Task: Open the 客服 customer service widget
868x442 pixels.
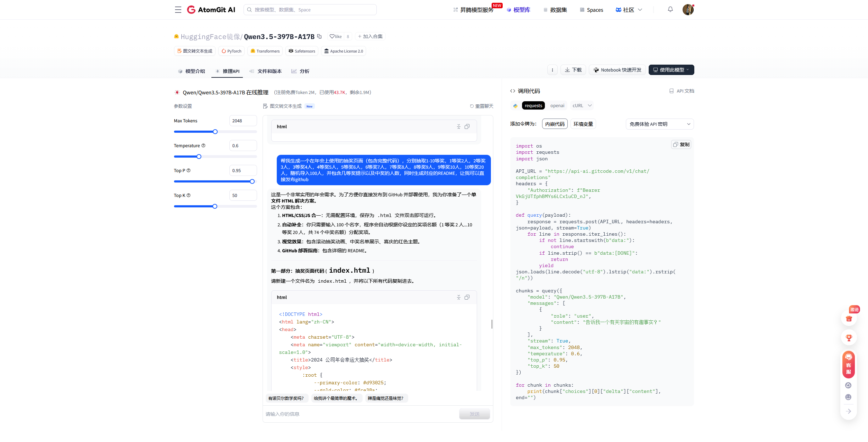Action: click(848, 365)
